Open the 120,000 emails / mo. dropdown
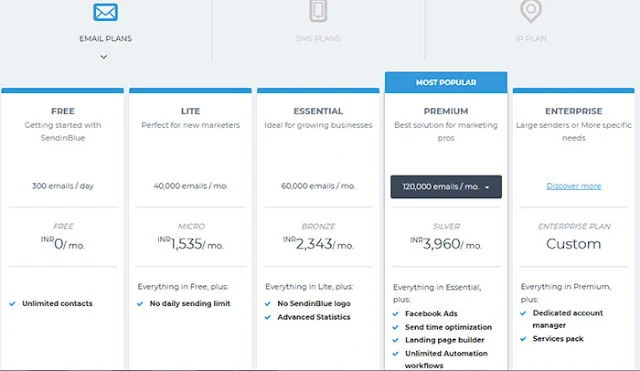 coord(446,187)
